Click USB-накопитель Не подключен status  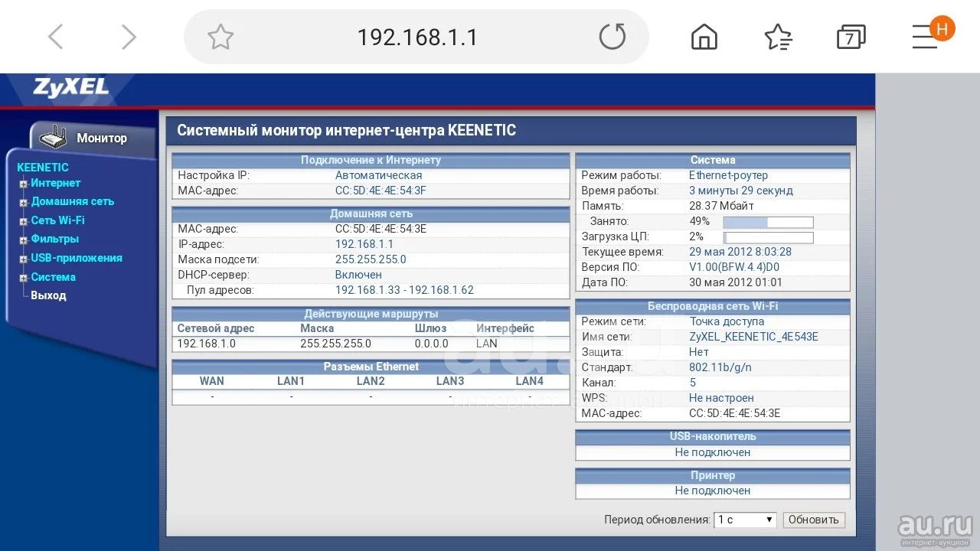point(713,452)
